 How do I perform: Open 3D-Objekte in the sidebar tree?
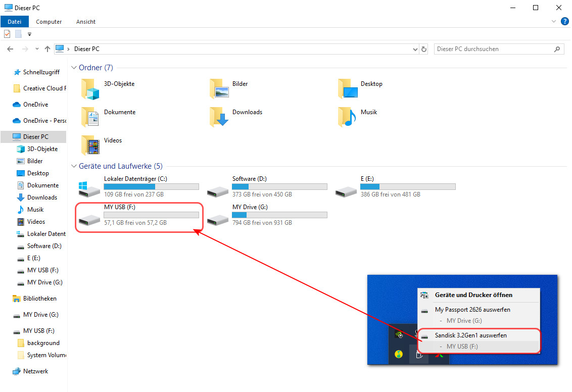tap(37, 149)
